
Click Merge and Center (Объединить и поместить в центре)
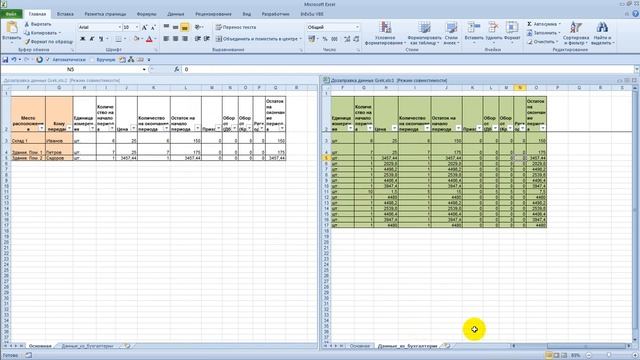259,39
